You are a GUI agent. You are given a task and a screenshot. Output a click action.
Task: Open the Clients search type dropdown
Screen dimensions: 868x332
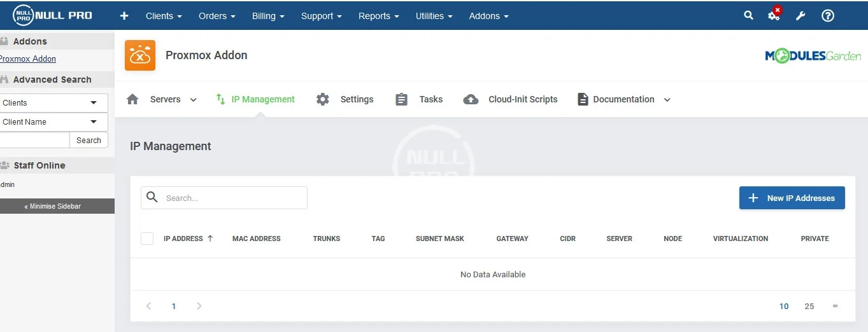tap(53, 103)
